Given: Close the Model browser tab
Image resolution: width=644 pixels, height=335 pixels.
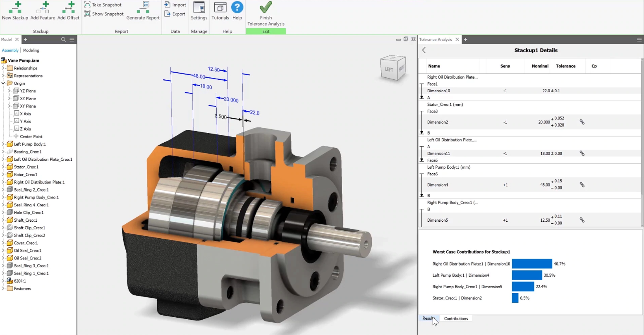Looking at the screenshot, I should click(x=17, y=40).
